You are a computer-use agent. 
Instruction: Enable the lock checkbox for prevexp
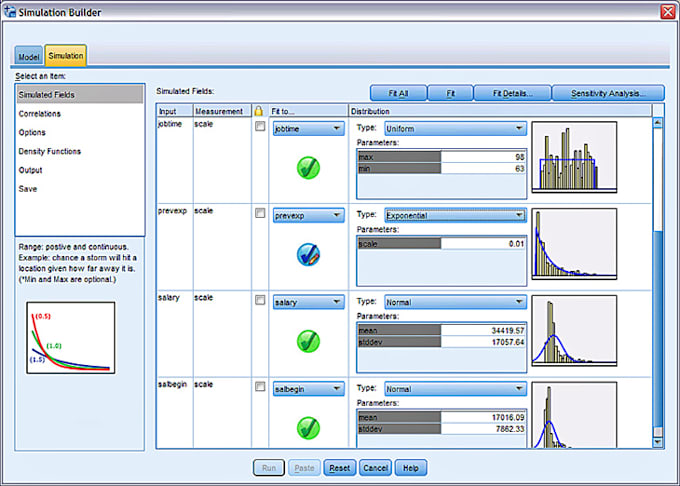(260, 213)
